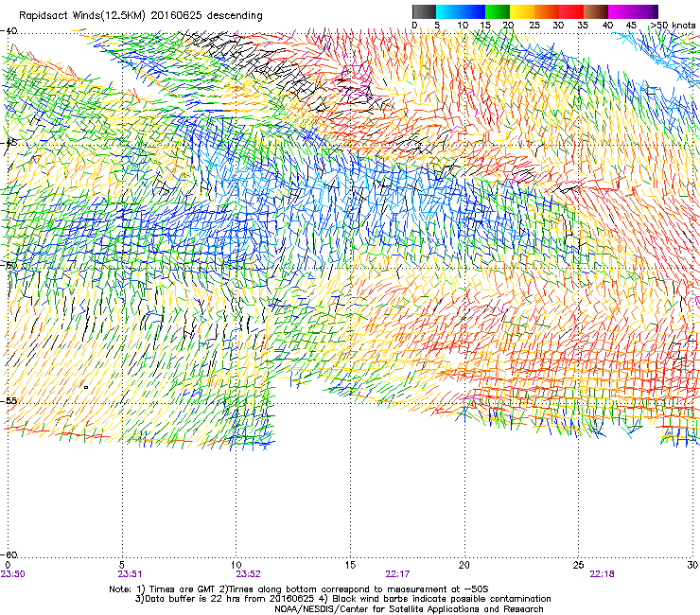Image resolution: width=700 pixels, height=615 pixels.
Task: Click the '45' legend scale label
Action: coord(631,26)
